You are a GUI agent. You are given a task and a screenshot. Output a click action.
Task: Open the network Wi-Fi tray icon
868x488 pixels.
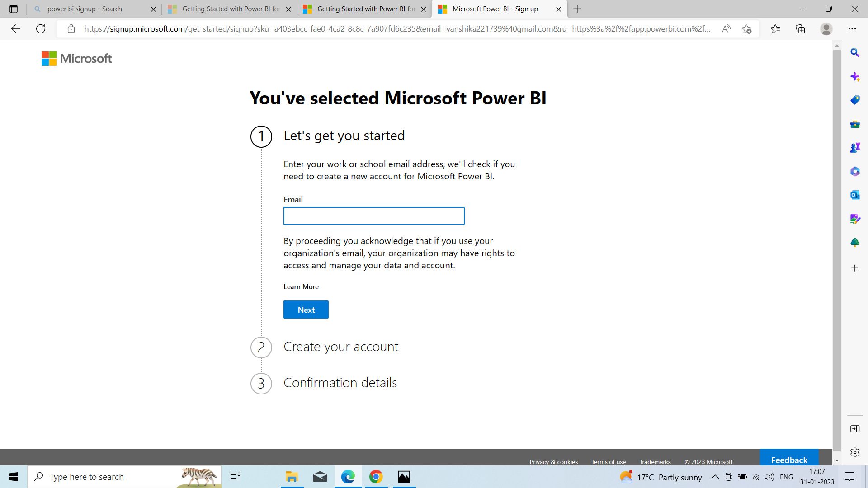pyautogui.click(x=756, y=477)
